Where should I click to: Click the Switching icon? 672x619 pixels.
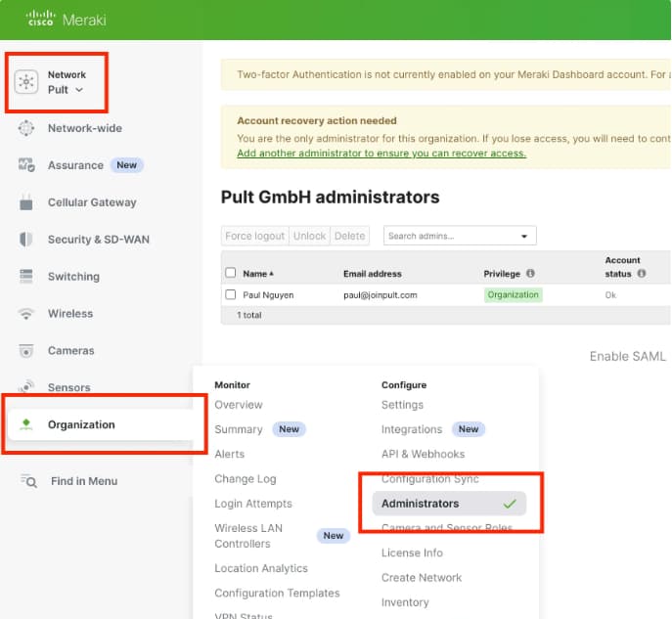point(26,277)
